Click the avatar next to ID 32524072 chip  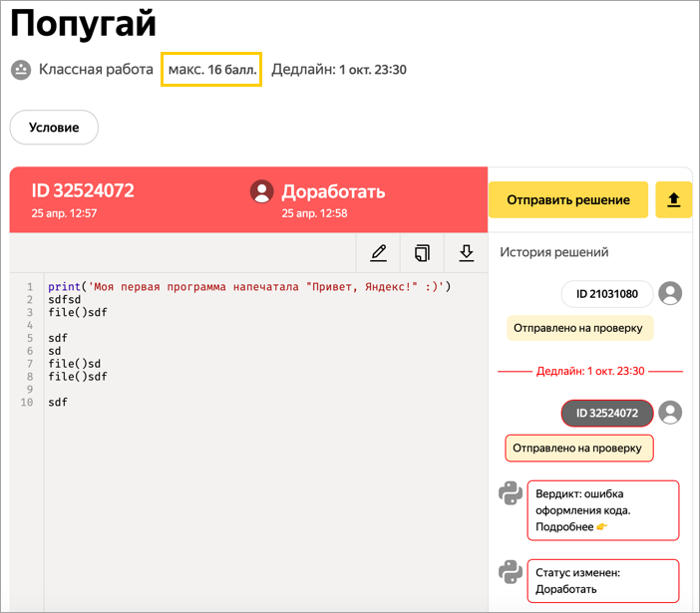click(671, 413)
